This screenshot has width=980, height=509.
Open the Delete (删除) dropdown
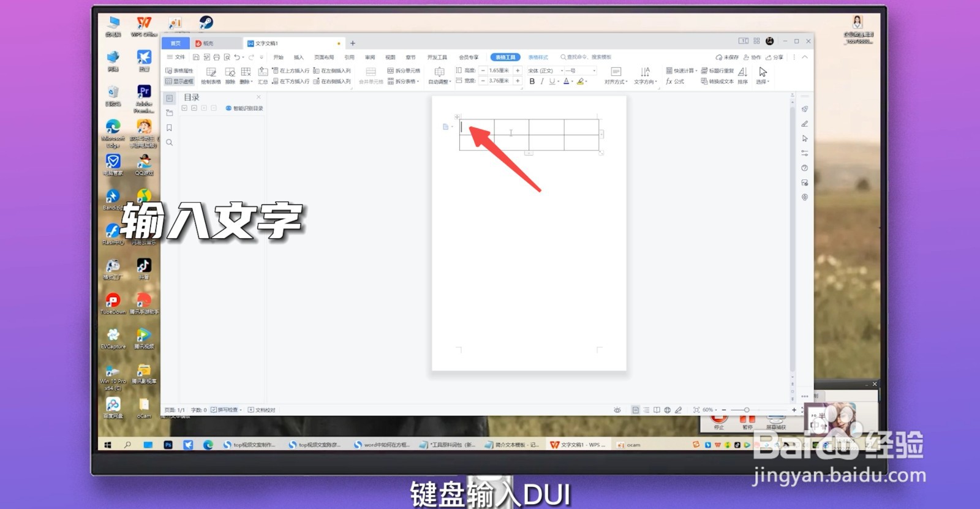pyautogui.click(x=246, y=76)
